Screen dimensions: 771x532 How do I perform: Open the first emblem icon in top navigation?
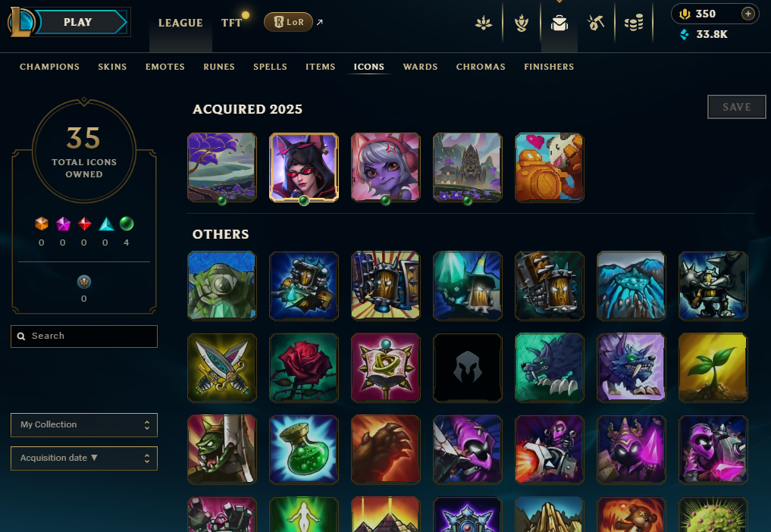pyautogui.click(x=484, y=23)
